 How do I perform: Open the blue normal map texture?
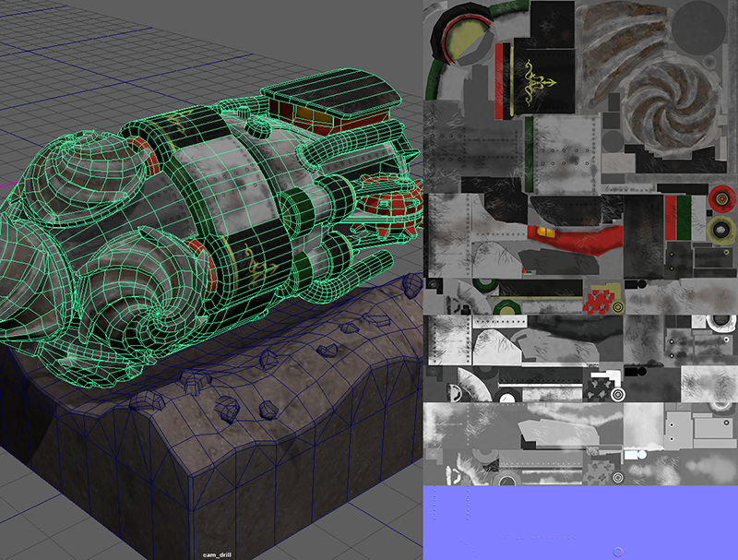580,523
